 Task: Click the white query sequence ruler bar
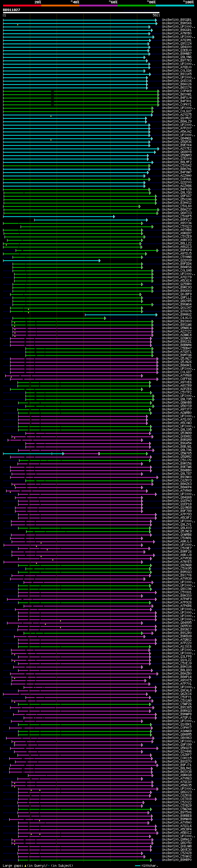point(81,12)
